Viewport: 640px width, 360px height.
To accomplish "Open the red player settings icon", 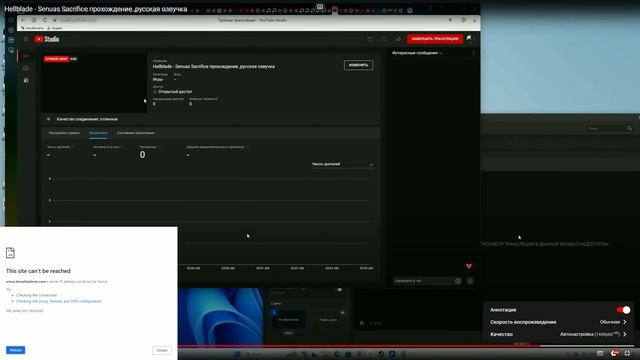I will (614, 353).
